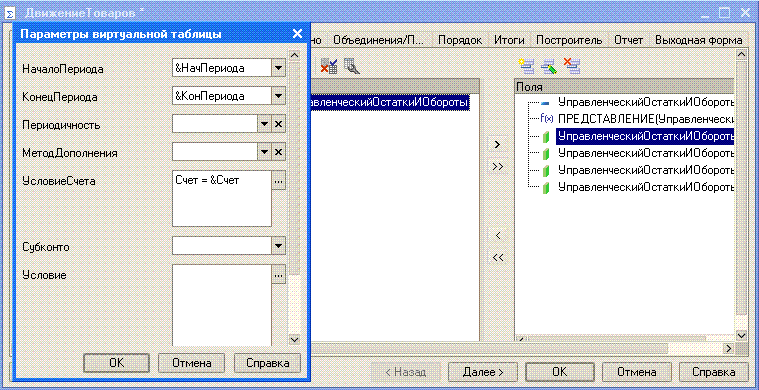Close the Параметры виртуальной таблицы dialog
The height and width of the screenshot is (390, 759).
point(297,33)
